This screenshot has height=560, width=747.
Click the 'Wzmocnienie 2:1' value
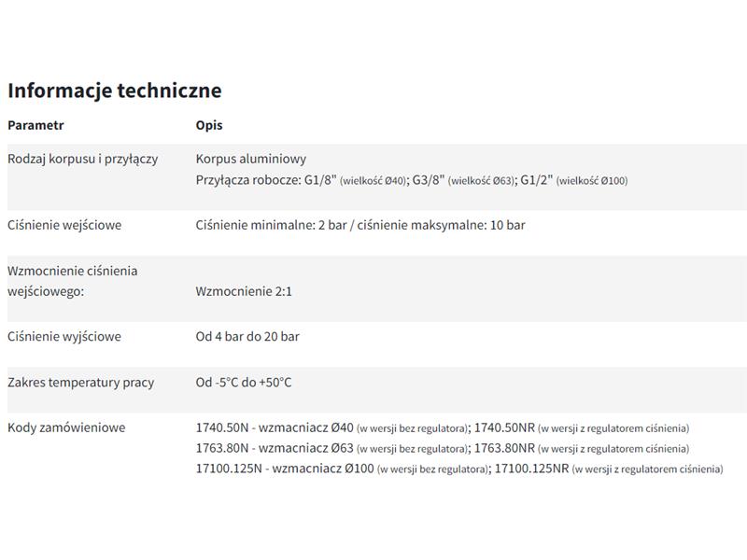(x=244, y=291)
